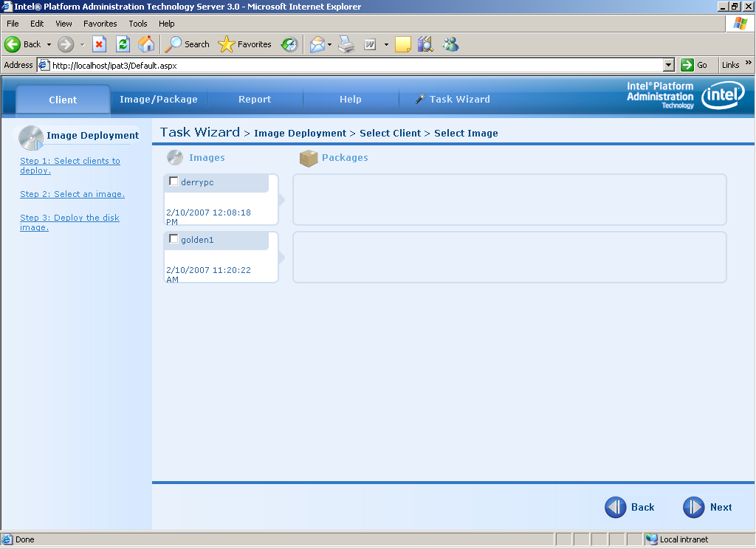Open Step 2: Select an image
The image size is (756, 549).
[72, 194]
